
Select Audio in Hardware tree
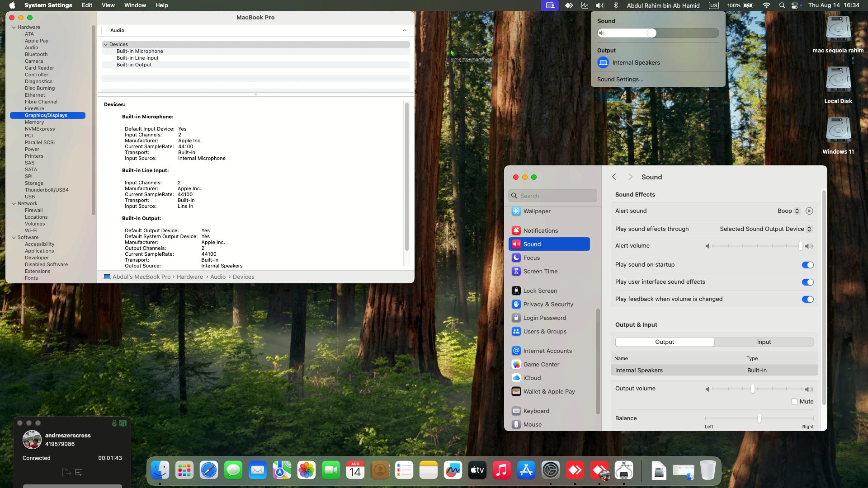pyautogui.click(x=32, y=47)
